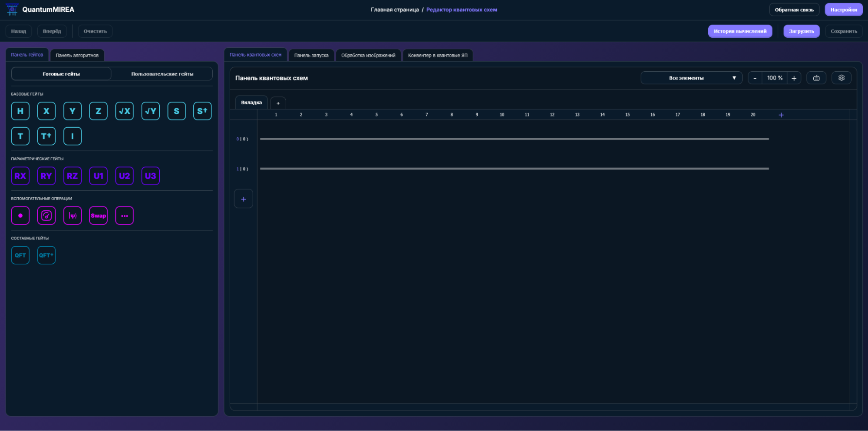Open Обратная связь feedback

tap(794, 10)
